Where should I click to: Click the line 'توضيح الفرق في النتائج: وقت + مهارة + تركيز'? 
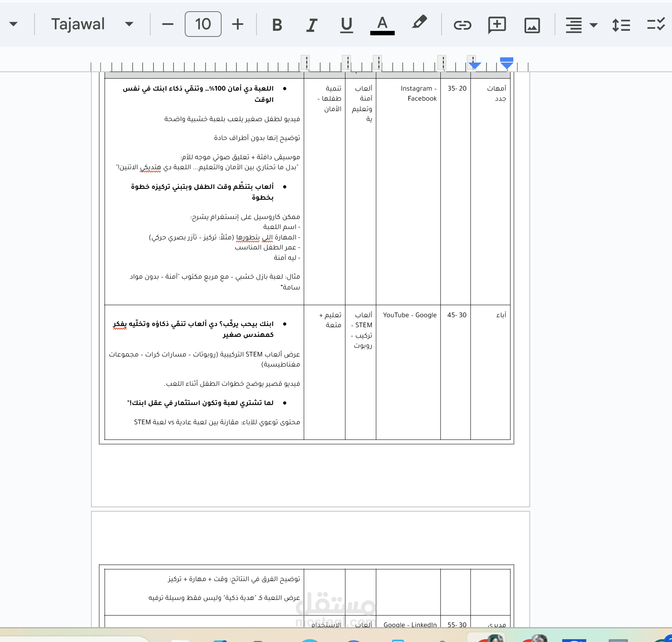(x=234, y=579)
